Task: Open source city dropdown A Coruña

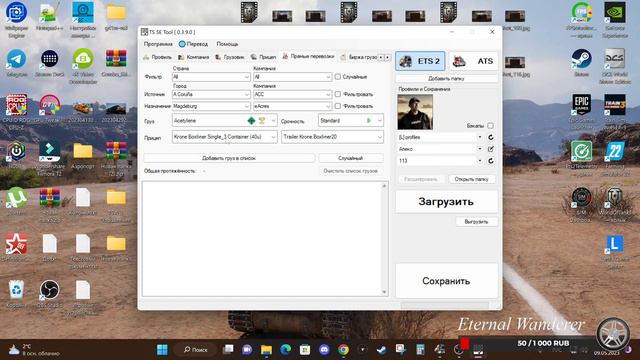Action: click(211, 94)
